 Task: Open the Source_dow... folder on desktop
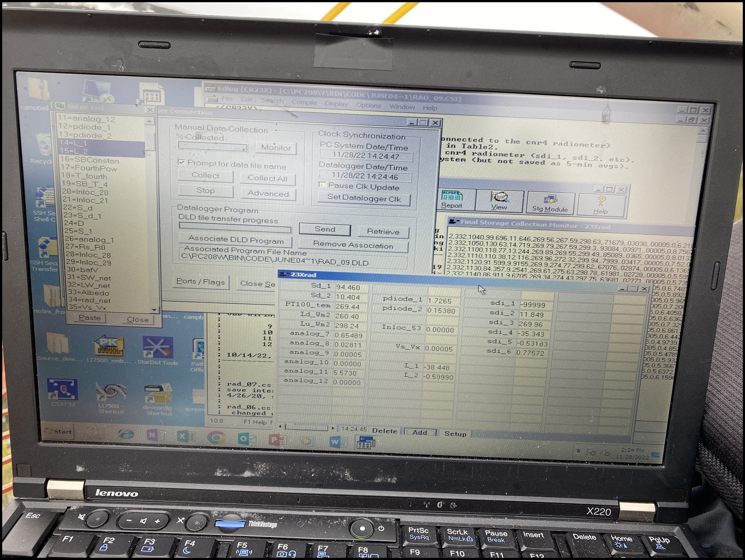coord(59,347)
